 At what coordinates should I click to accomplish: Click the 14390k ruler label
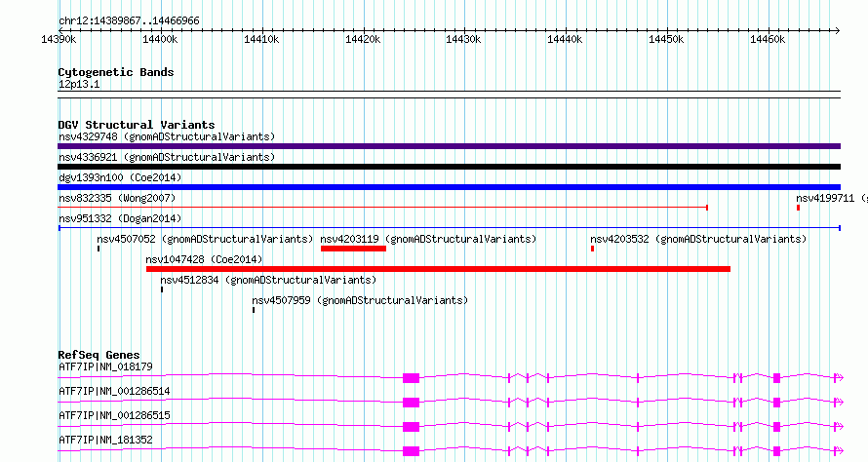59,39
